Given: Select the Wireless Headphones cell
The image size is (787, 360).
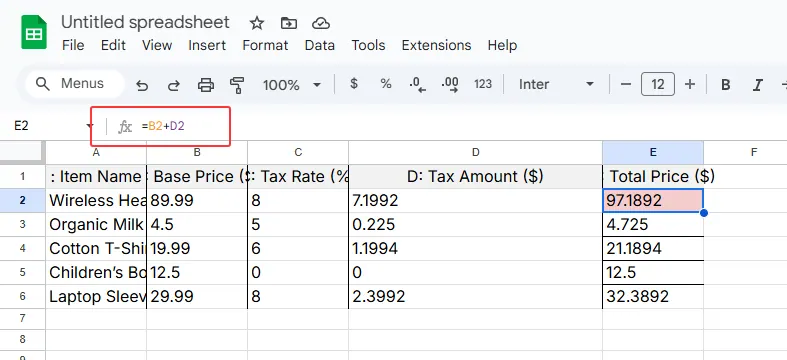Looking at the screenshot, I should click(x=96, y=201).
